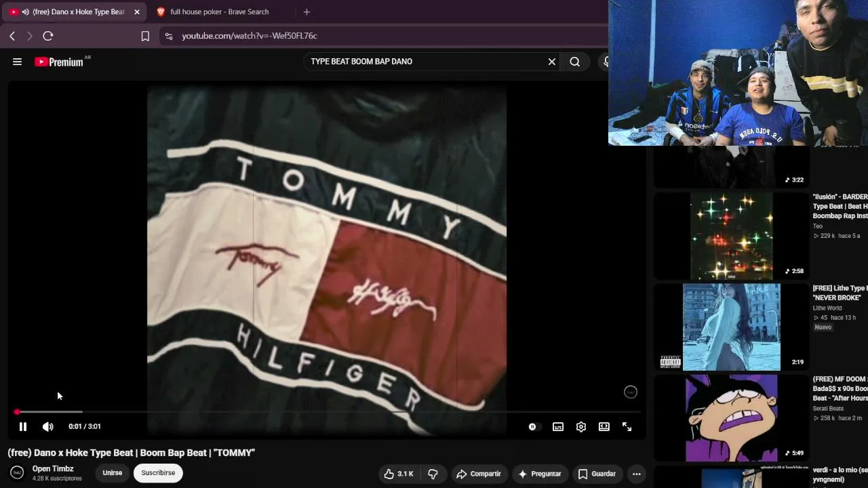This screenshot has height=488, width=868.
Task: Mute the video volume speaker icon
Action: tap(47, 426)
